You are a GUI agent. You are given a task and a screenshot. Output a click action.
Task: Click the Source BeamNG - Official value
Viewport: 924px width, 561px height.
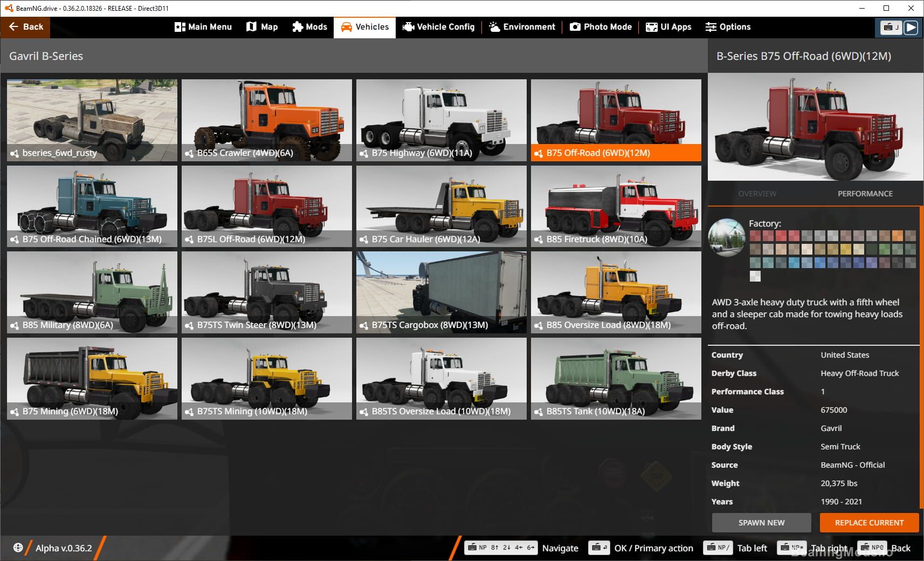point(853,465)
